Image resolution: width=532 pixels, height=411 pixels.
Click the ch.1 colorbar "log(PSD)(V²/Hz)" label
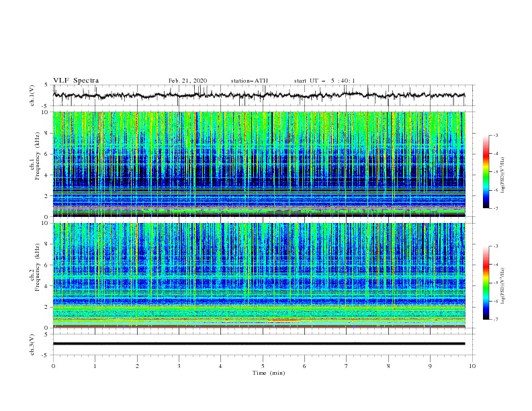tap(502, 175)
